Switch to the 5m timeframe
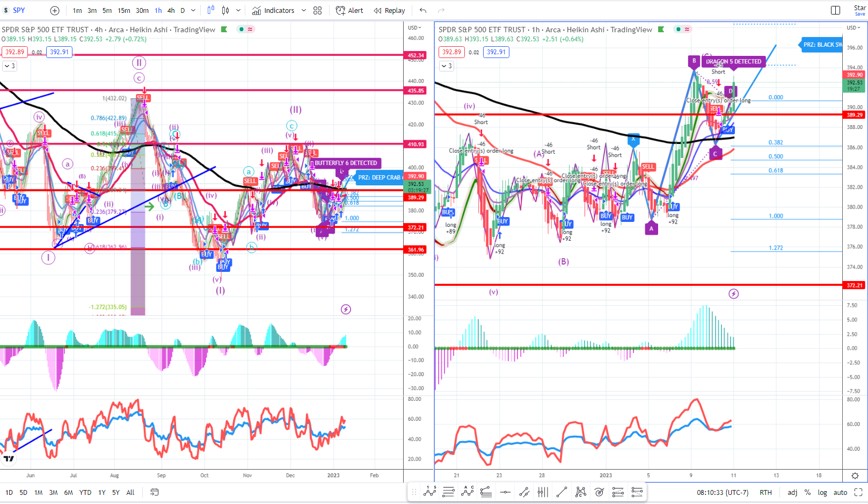 pyautogui.click(x=107, y=10)
